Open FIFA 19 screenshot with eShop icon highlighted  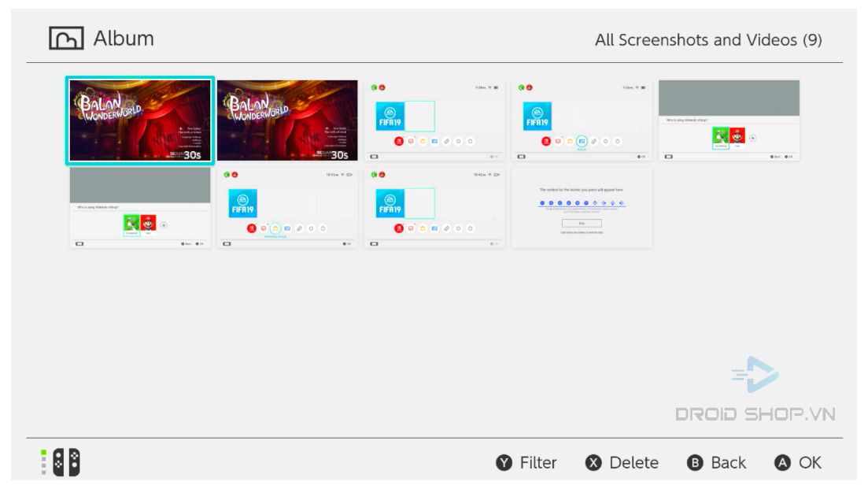click(x=287, y=208)
